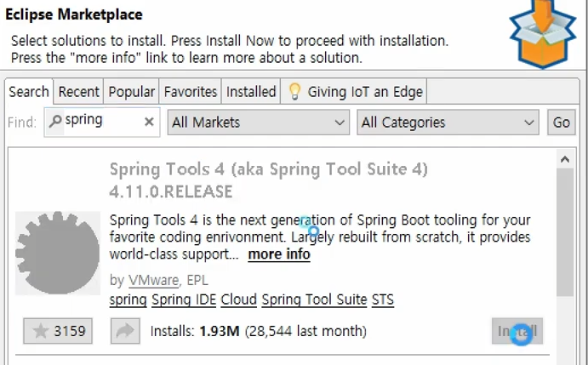Click the vertical scrollbar thumb

565,232
